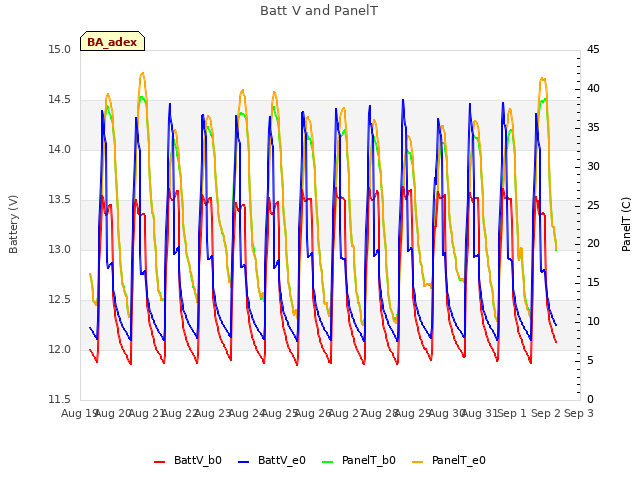This screenshot has height=480, width=640.
Task: Click the Battery (V) axis label
Action: pos(13,224)
